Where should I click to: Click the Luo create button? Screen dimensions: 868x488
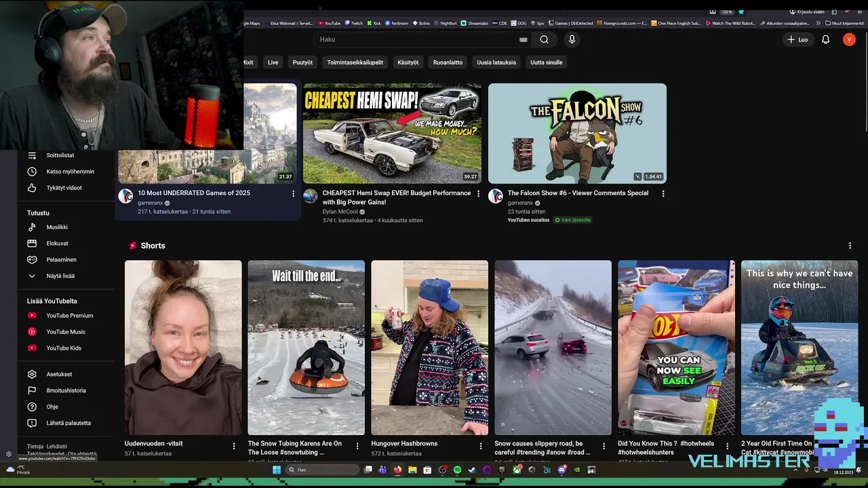pyautogui.click(x=797, y=40)
